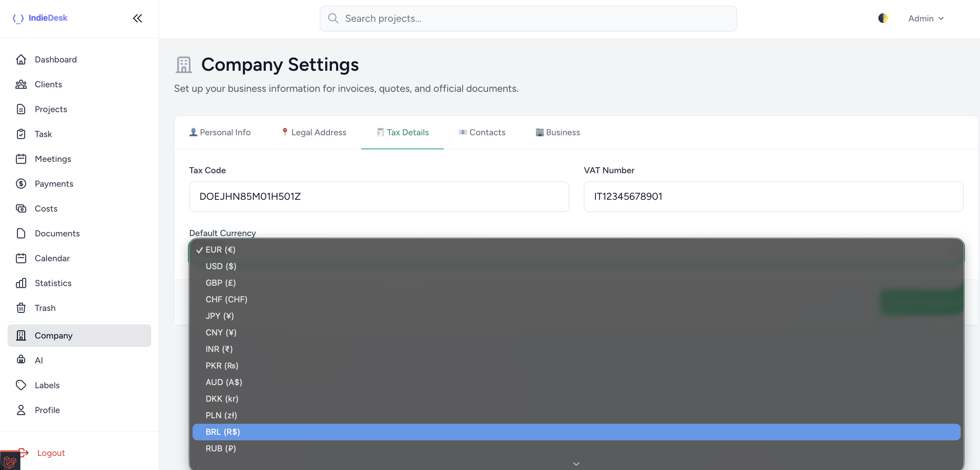This screenshot has width=980, height=470.
Task: Collapse the sidebar with double chevron
Action: [137, 18]
